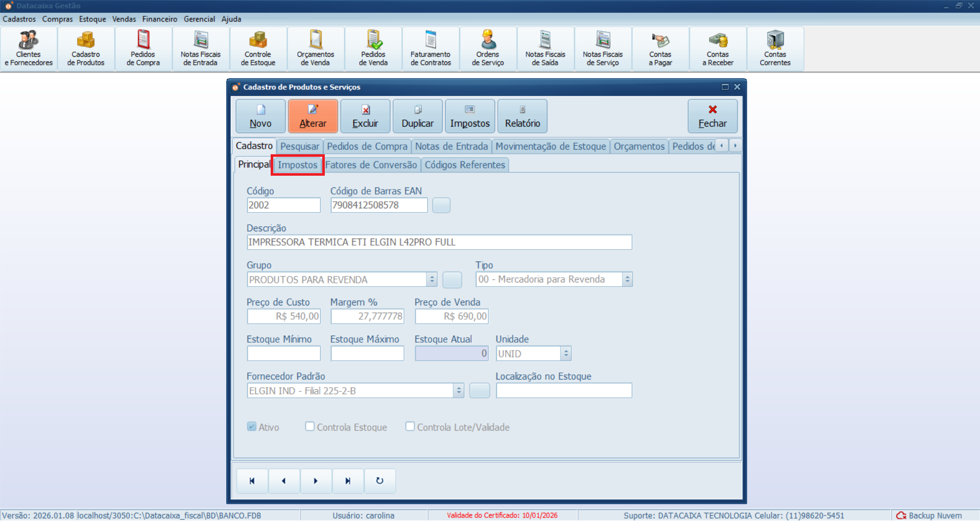Open Pedidos de Compra toolbar icon
The height and width of the screenshot is (521, 980).
coord(143,49)
